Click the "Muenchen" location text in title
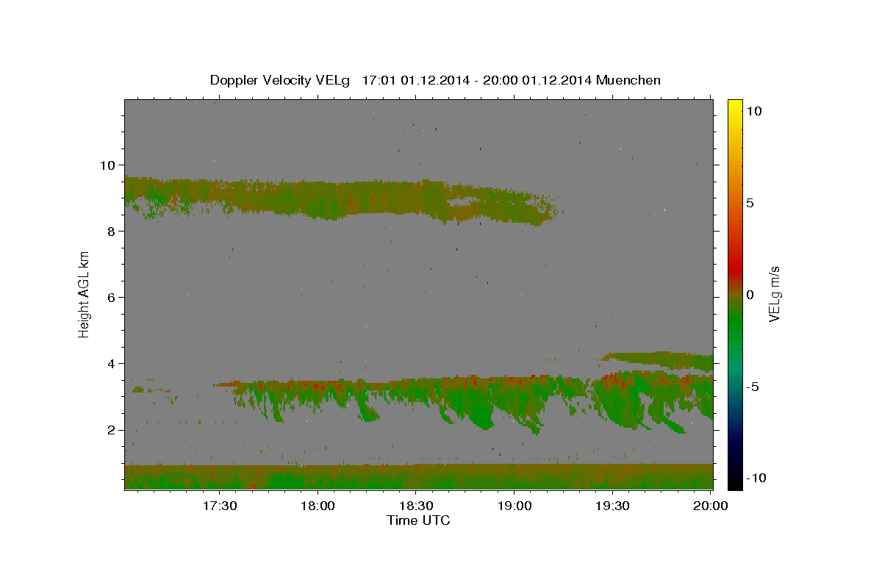The width and height of the screenshot is (882, 588). [628, 80]
